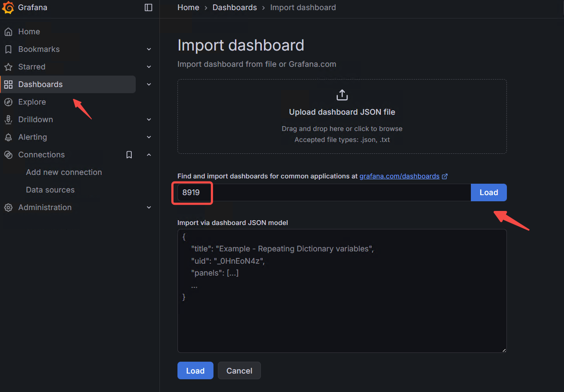Screen dimensions: 564x392
Task: Focus the dashboard ID field containing 8919
Action: point(324,192)
